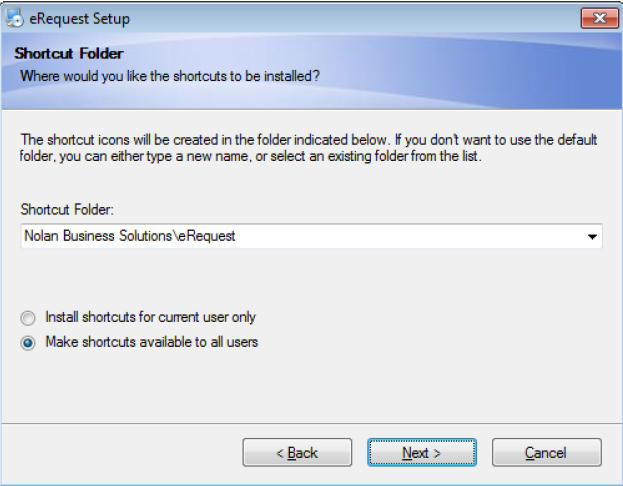Close the eRequest Setup window
Image resolution: width=623 pixels, height=486 pixels.
tap(599, 18)
